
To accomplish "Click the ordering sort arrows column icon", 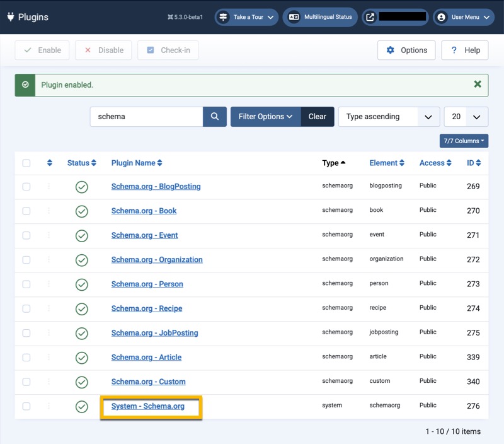I will 49,163.
